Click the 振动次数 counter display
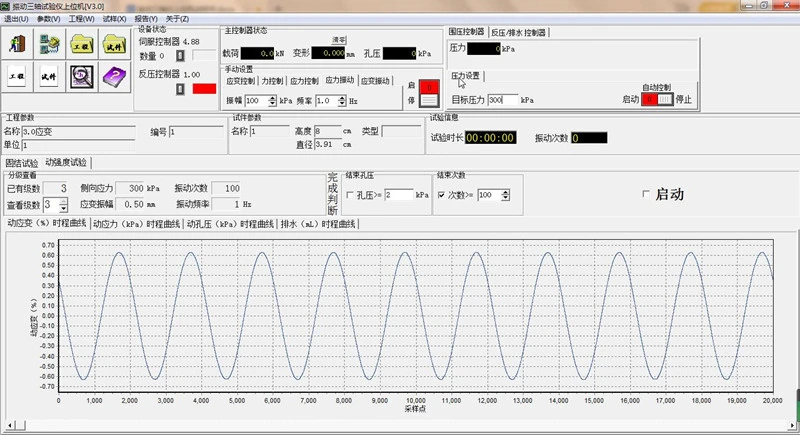The image size is (800, 435). 589,138
